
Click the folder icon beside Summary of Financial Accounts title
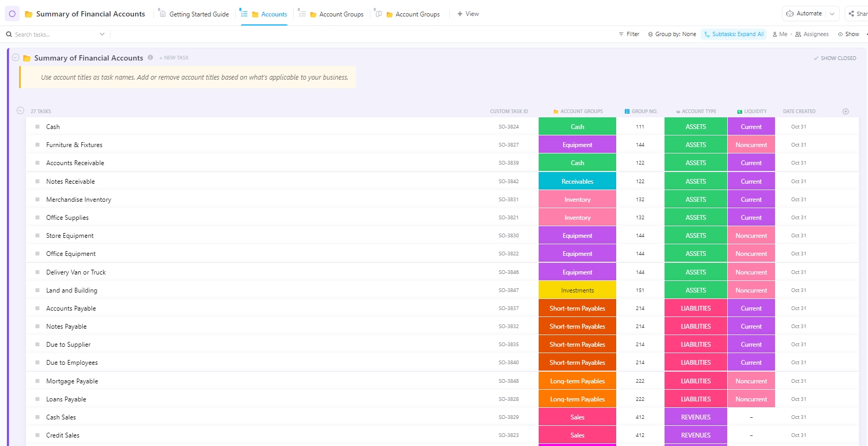point(29,14)
